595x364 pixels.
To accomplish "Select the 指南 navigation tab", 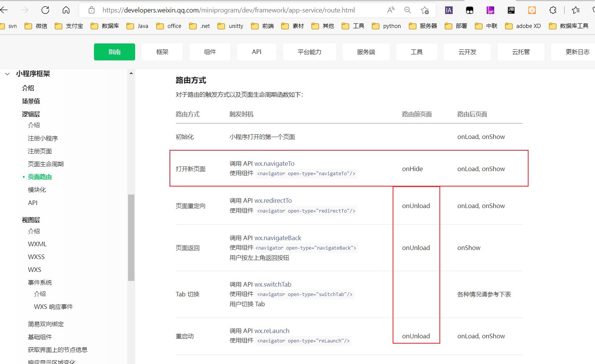I will (x=114, y=52).
